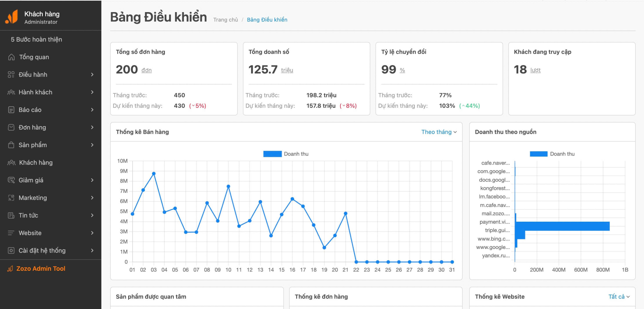Click the Tin tức news icon
Viewport: 644px width, 309px height.
pos(11,215)
